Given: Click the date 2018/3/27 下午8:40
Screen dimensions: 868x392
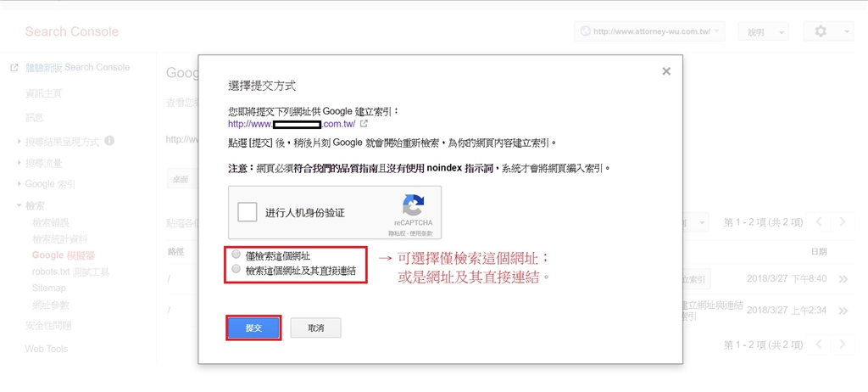Looking at the screenshot, I should (x=787, y=278).
